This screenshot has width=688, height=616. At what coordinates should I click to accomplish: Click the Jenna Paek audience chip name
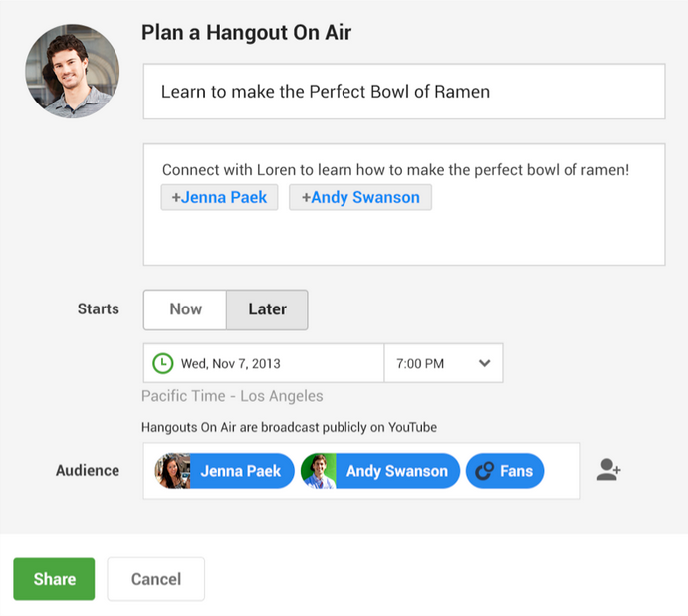click(240, 471)
